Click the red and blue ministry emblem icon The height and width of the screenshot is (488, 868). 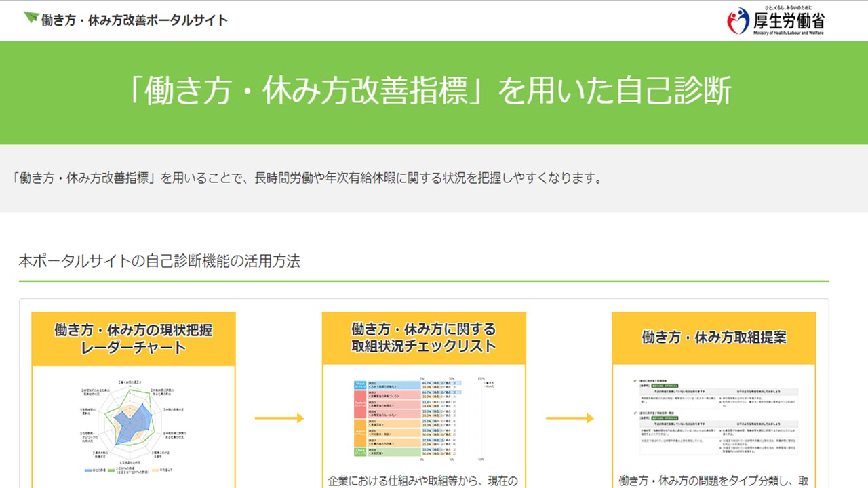(738, 21)
